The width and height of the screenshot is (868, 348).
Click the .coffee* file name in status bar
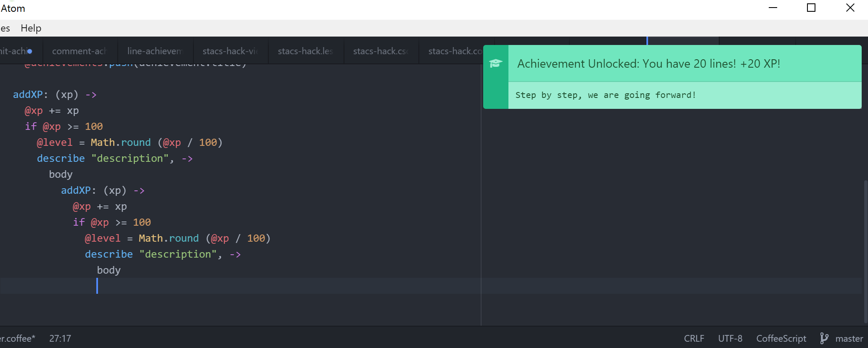(18, 338)
